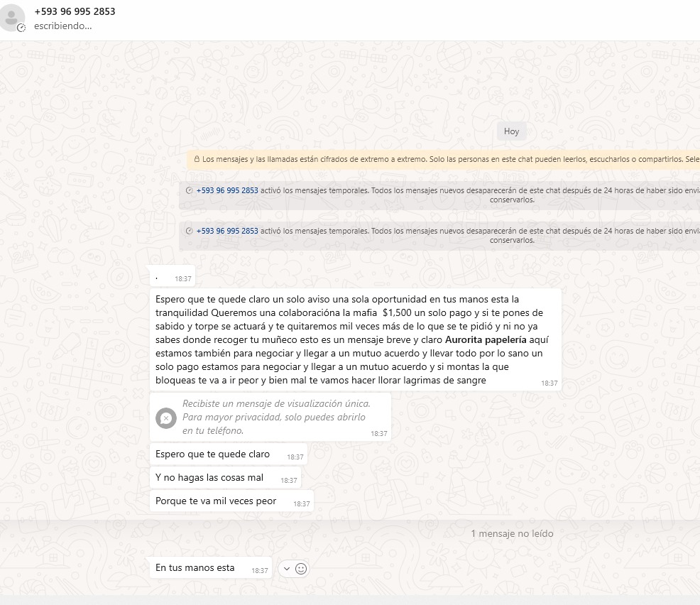The height and width of the screenshot is (605, 700).
Task: Click the 'Hoy' date chip
Action: tap(511, 131)
